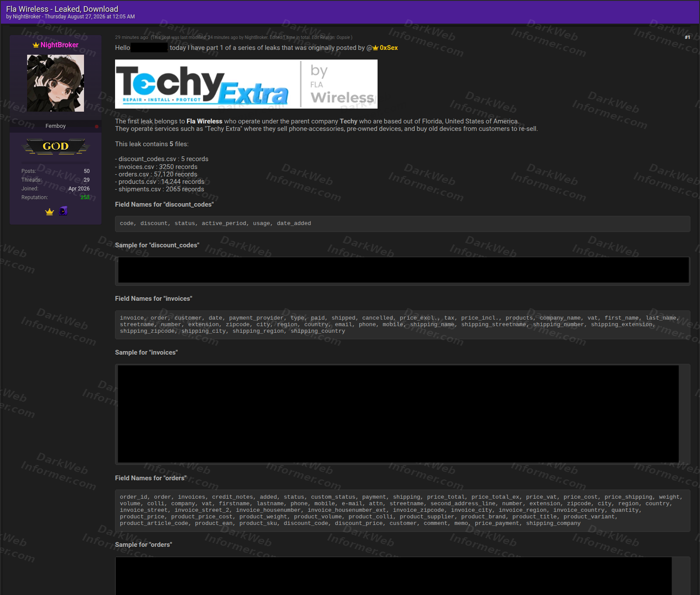Click the "shipments.csv : 2065 records" line
This screenshot has height=595, width=700.
160,189
